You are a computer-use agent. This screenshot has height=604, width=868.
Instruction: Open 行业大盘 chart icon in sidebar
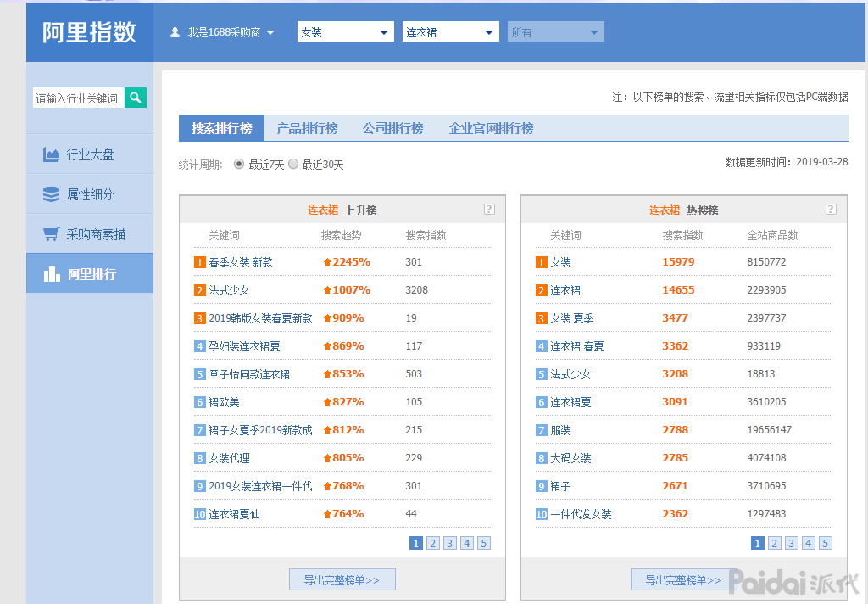(x=51, y=154)
